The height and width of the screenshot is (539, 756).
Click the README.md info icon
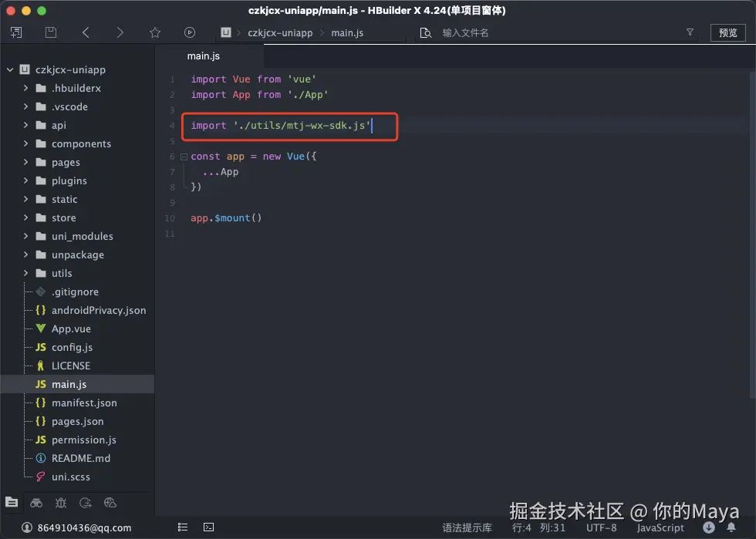click(x=41, y=459)
